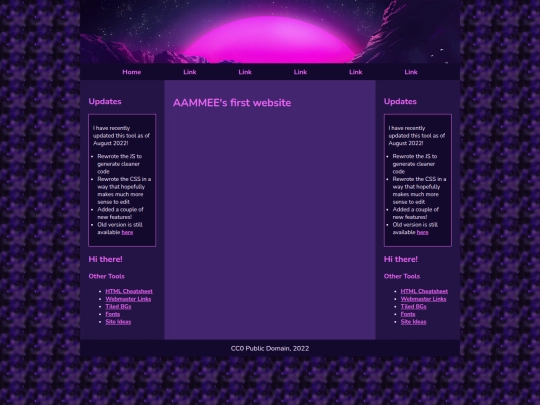Follow the 'here' link in right Updates box
Screen dimensions: 540x405
423,232
